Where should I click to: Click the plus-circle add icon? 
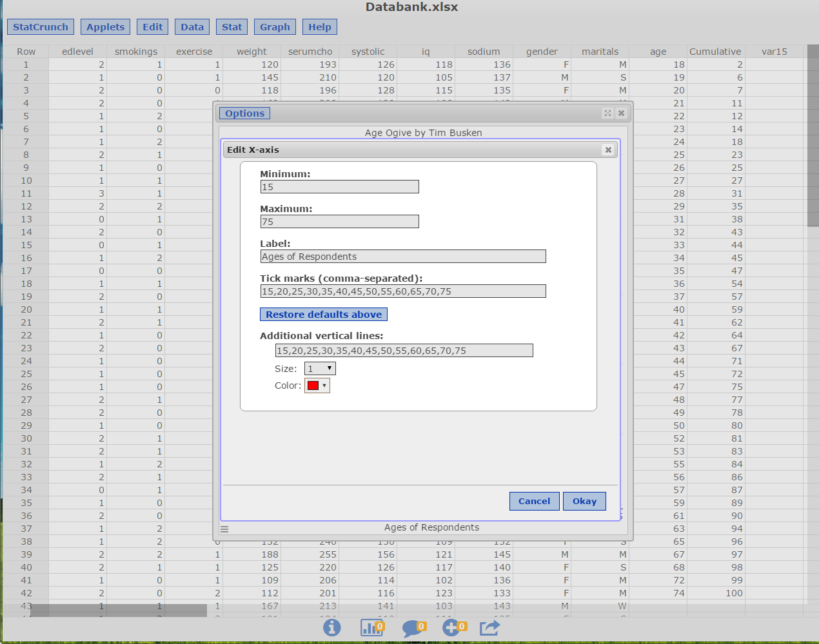(x=454, y=627)
